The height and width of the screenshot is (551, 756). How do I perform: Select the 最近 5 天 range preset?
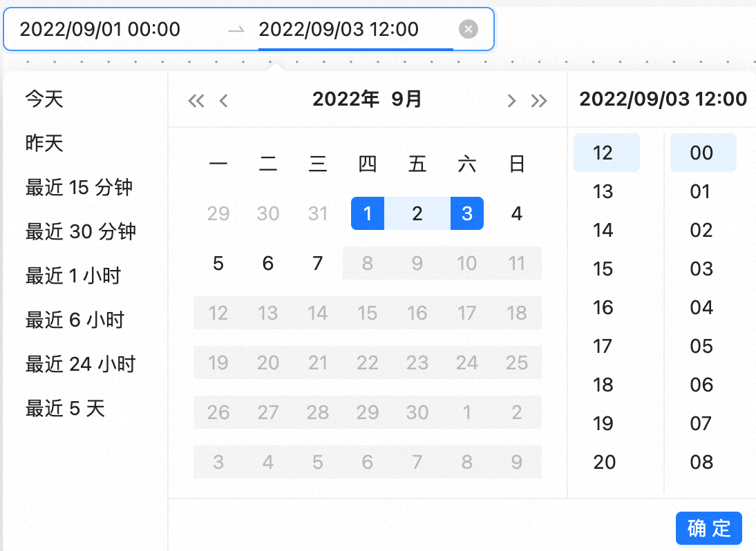pyautogui.click(x=65, y=408)
